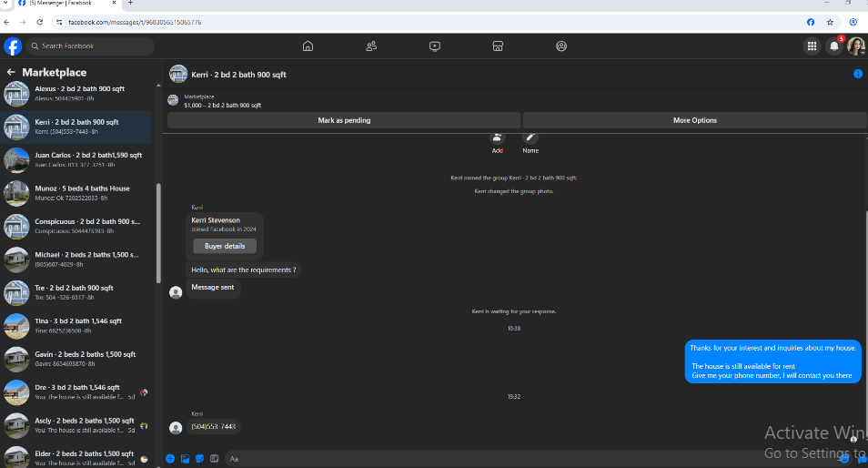Open the Gavin 2 beds 2 baths chat
Screen dimensions: 868x468
pos(76,360)
